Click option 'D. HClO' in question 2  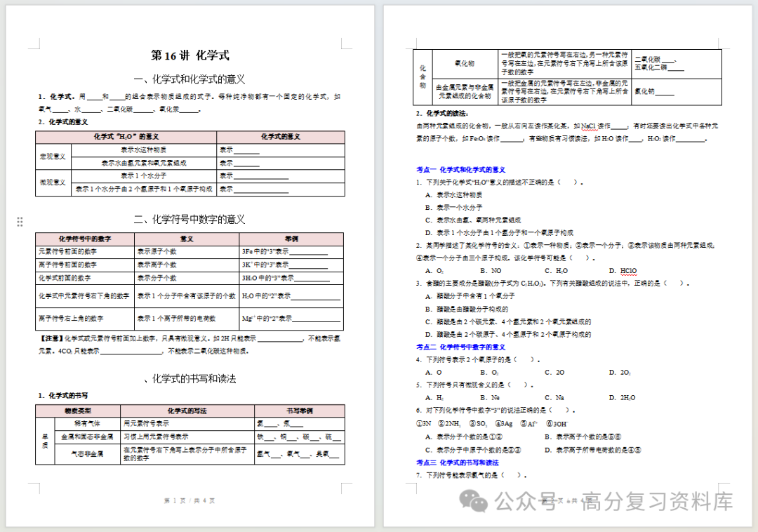click(x=623, y=271)
